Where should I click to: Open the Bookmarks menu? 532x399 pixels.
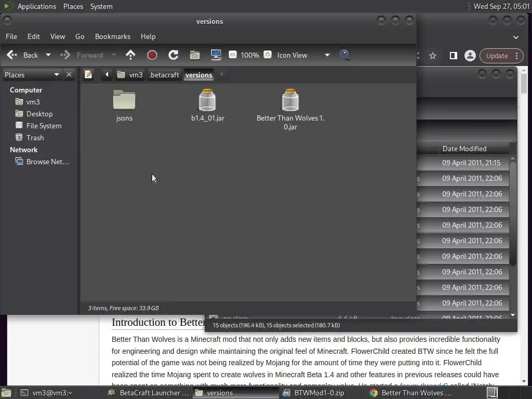[113, 36]
